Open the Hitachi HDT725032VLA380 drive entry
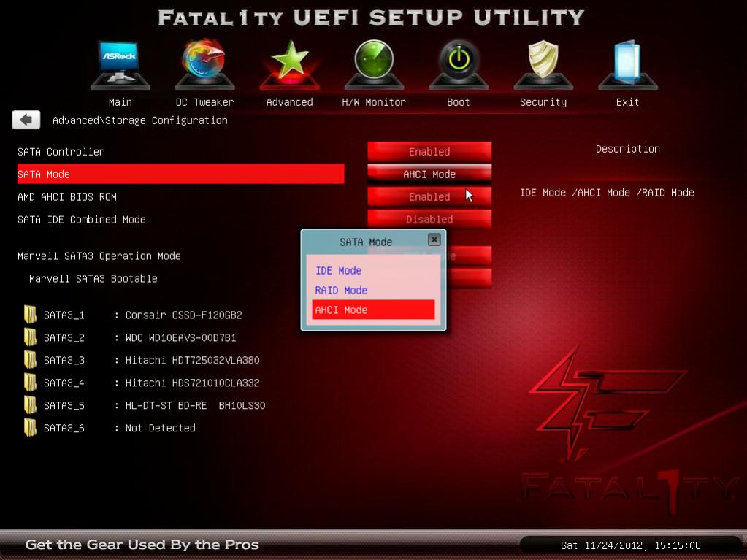The width and height of the screenshot is (747, 560). tap(192, 360)
